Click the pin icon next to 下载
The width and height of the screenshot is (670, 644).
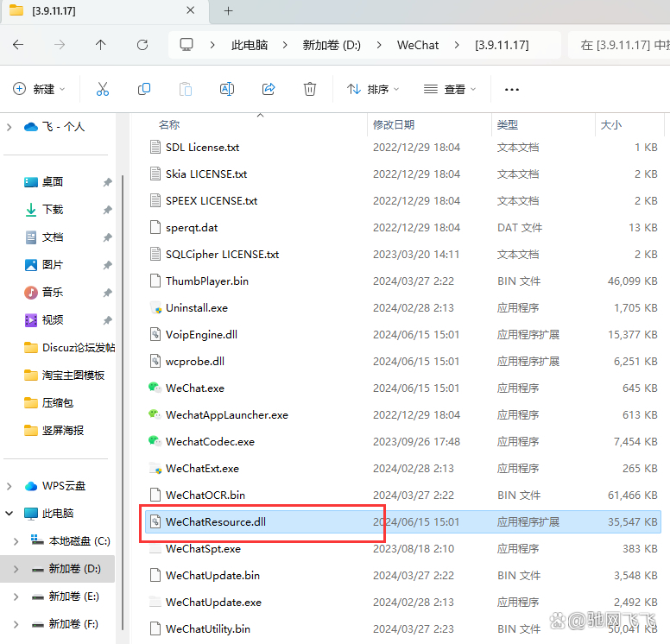click(x=107, y=210)
